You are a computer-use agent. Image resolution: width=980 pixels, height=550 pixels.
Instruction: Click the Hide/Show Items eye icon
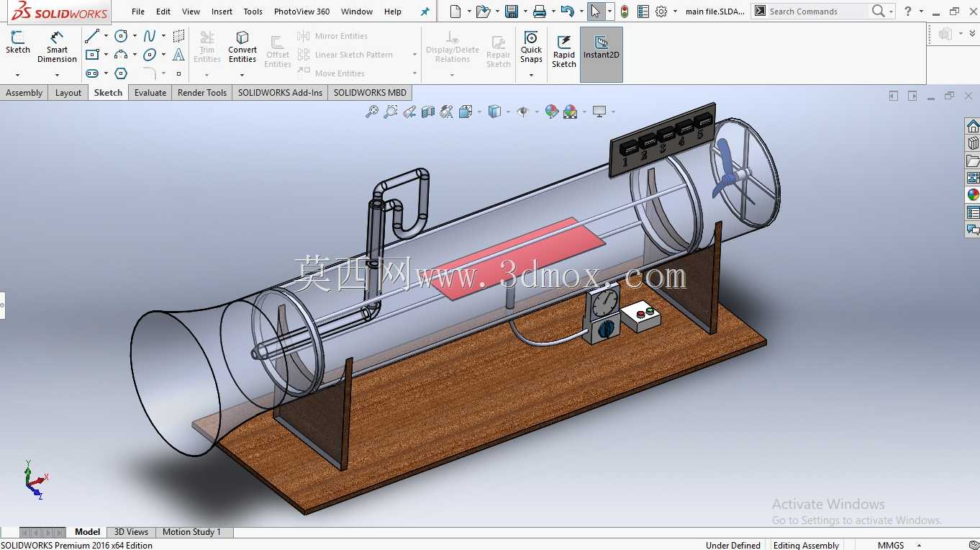click(x=523, y=112)
